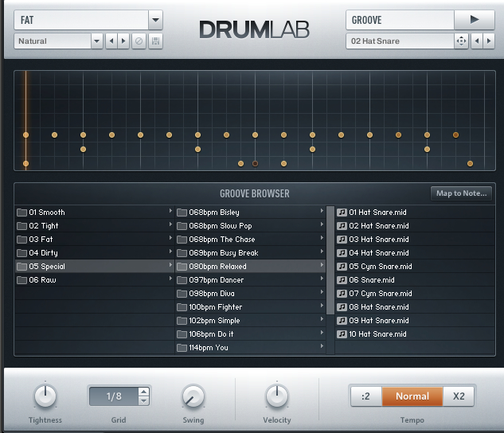This screenshot has width=504, height=433.
Task: Select 04 Hat Snare.mid file
Action: [x=415, y=253]
